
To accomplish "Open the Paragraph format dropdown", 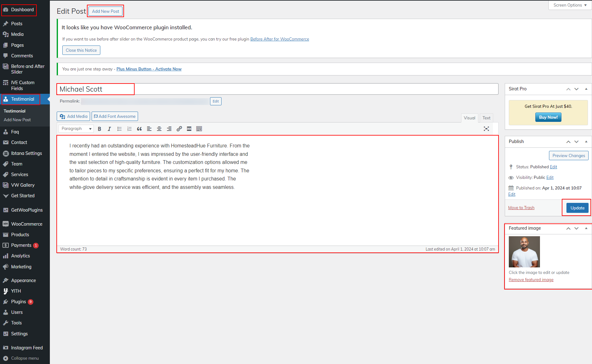I will (76, 129).
